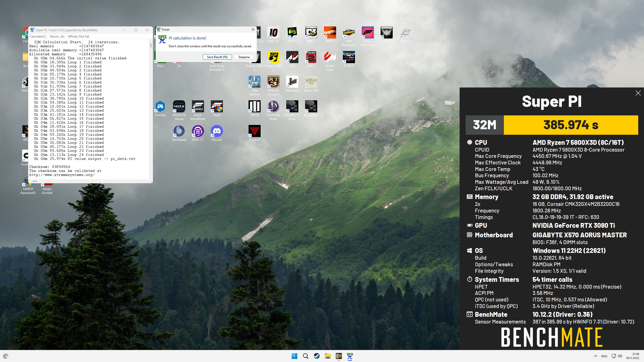The height and width of the screenshot is (362, 644).
Task: Open the Calculate(C) menu in Super PI
Action: point(38,36)
